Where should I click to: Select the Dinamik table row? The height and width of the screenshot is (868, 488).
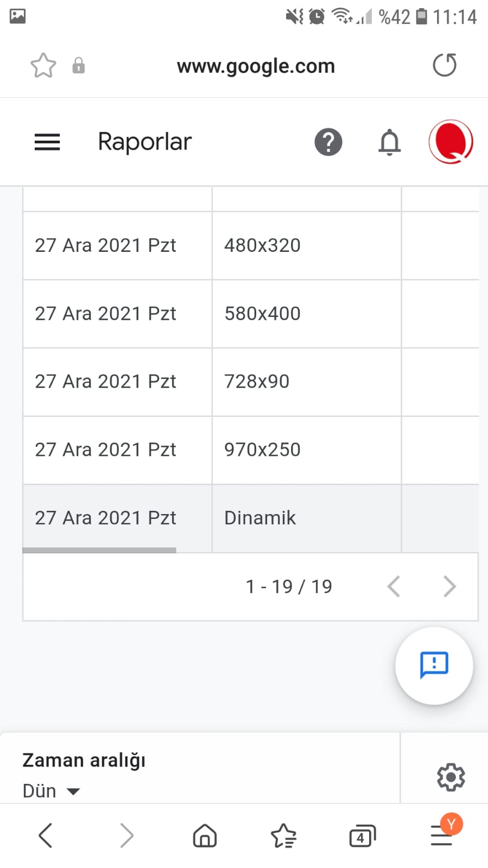point(251,518)
